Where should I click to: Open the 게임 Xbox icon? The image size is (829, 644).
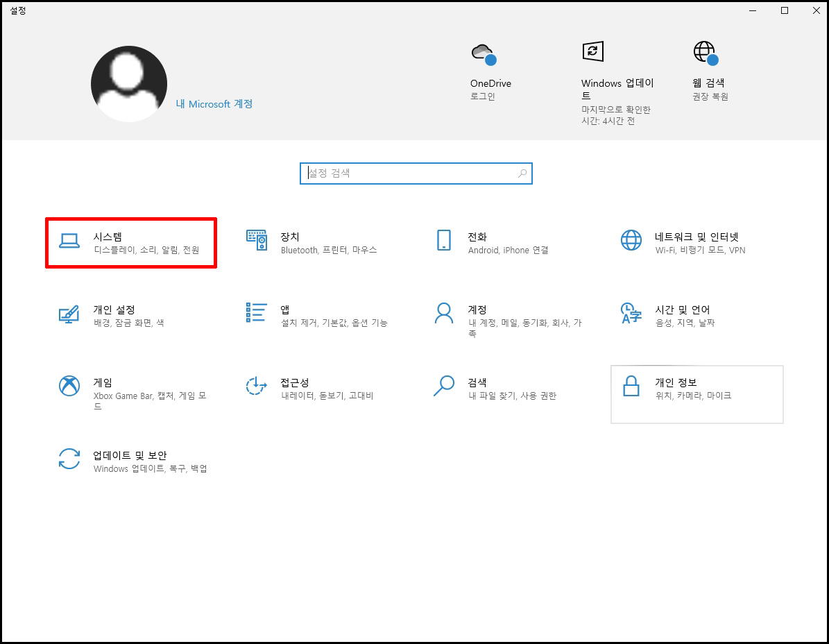pos(69,385)
